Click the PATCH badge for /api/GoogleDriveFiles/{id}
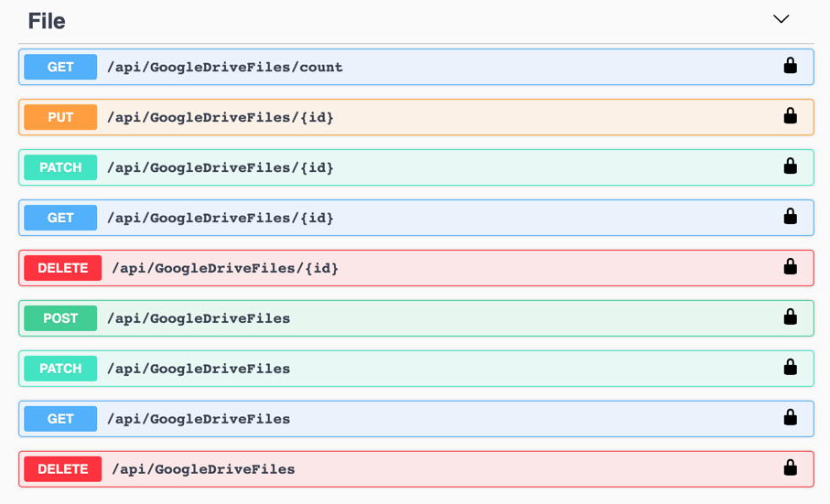The height and width of the screenshot is (504, 830). pos(60,167)
